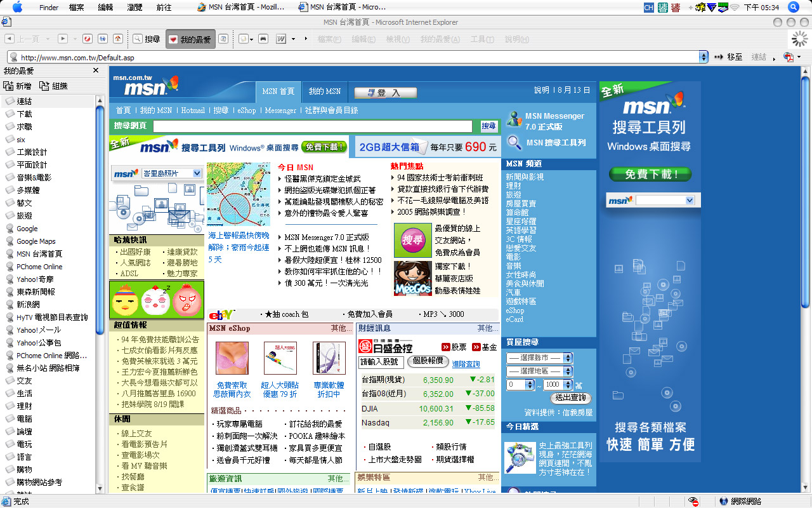This screenshot has width=812, height=508.
Task: Open the 前往 menu in menu bar
Action: click(164, 7)
